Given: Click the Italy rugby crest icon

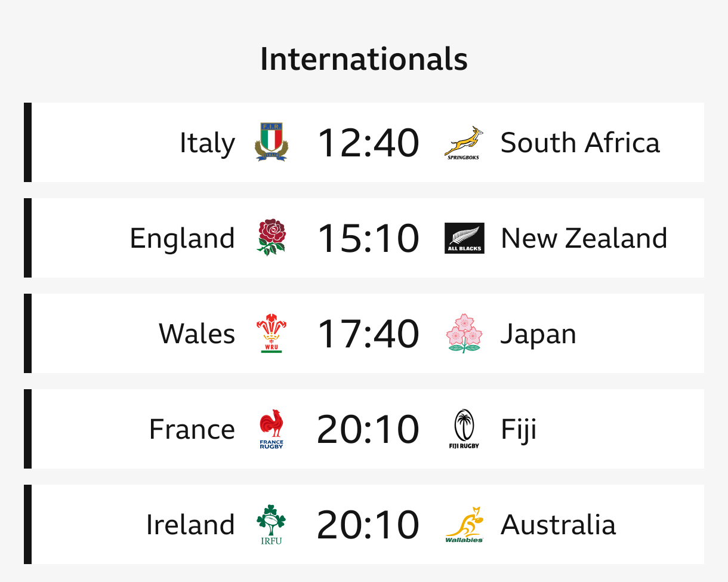Looking at the screenshot, I should tap(272, 142).
